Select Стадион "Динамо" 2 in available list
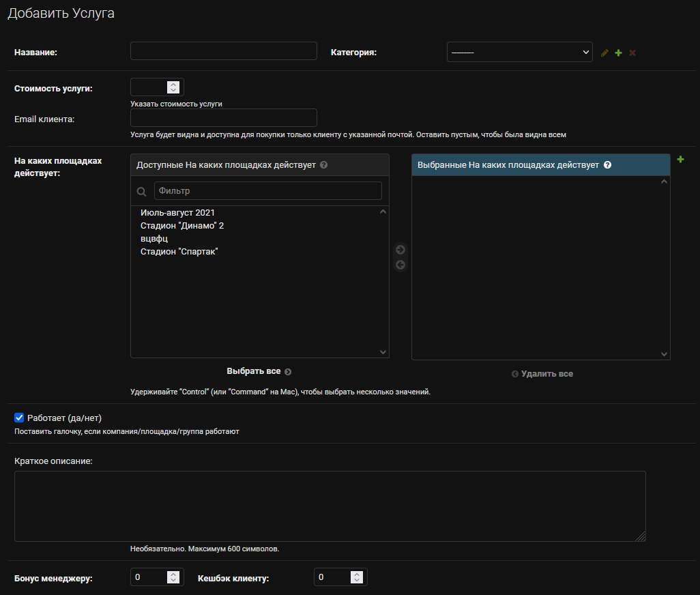 [x=182, y=226]
